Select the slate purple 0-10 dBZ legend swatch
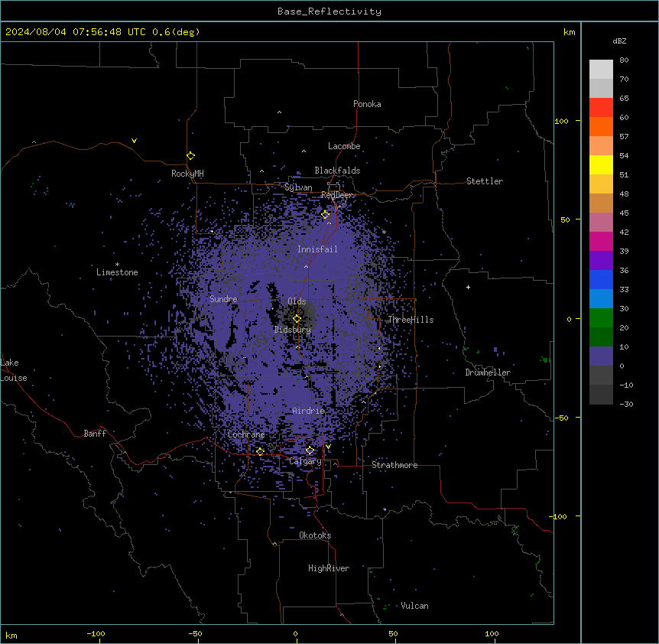The height and width of the screenshot is (644, 659). pyautogui.click(x=601, y=356)
